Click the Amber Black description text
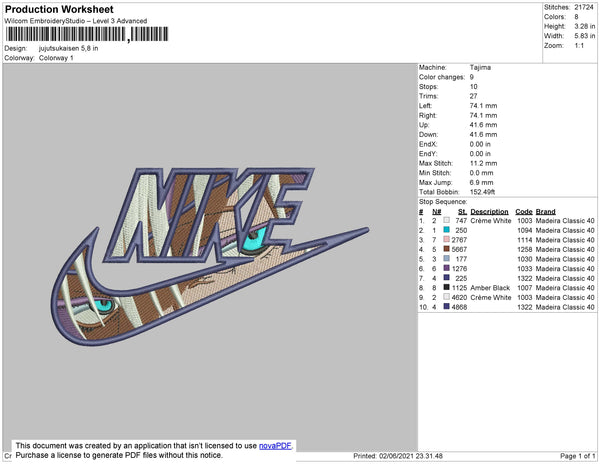600x464 pixels. click(x=490, y=288)
